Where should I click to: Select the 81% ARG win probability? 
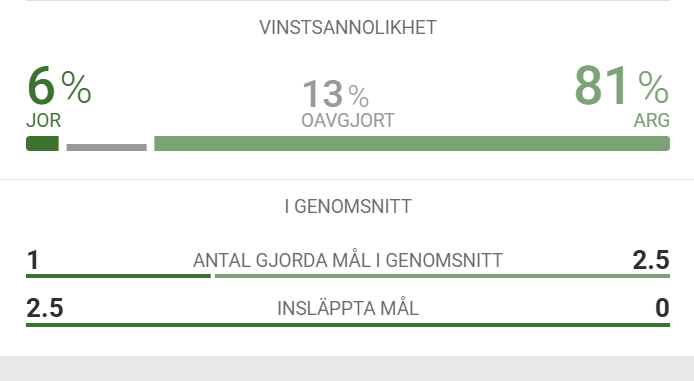(621, 85)
